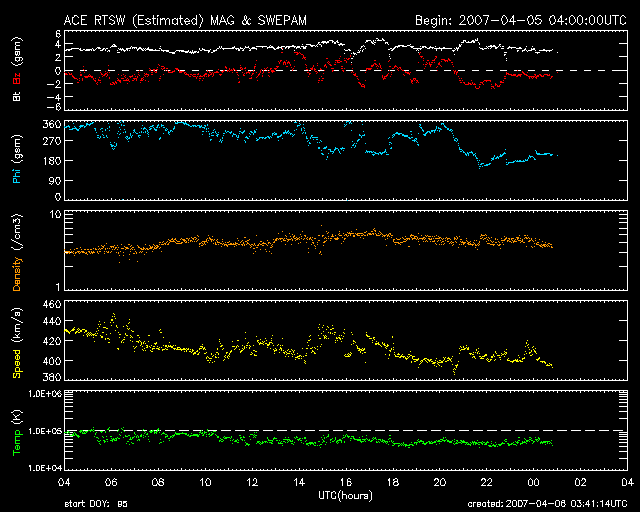Screen dimensions: 640x512
Task: Click the "420" tick on Speed axis
Action: point(51,341)
